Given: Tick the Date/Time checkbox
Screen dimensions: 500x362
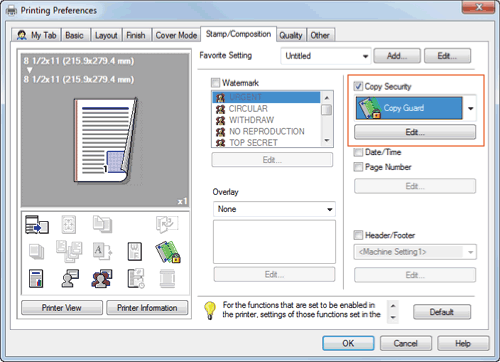Looking at the screenshot, I should (x=358, y=152).
